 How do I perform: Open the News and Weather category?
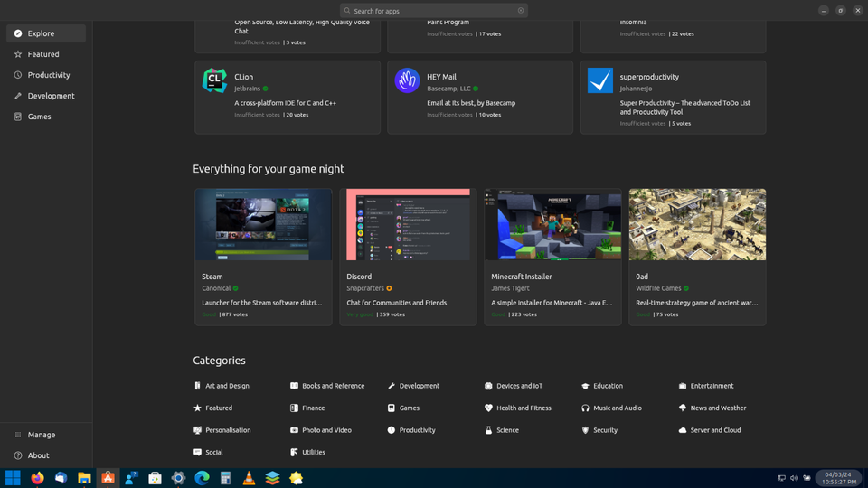pyautogui.click(x=712, y=408)
